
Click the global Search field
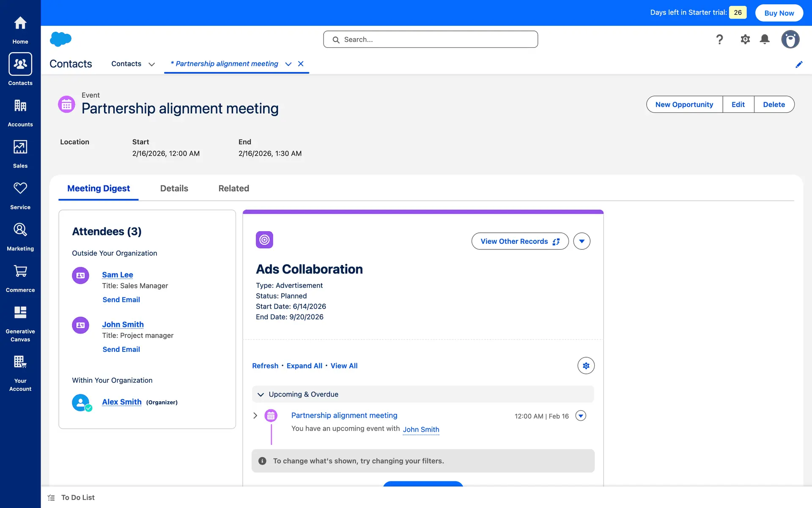point(431,39)
